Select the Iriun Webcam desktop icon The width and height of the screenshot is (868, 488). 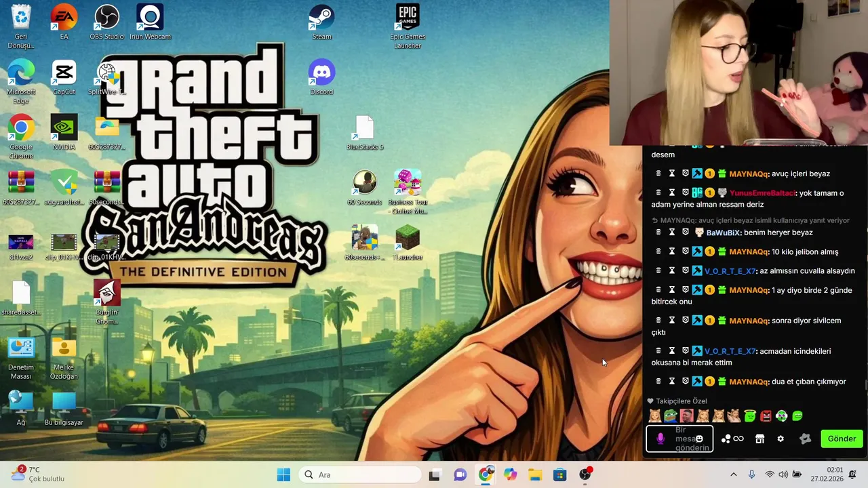click(150, 22)
